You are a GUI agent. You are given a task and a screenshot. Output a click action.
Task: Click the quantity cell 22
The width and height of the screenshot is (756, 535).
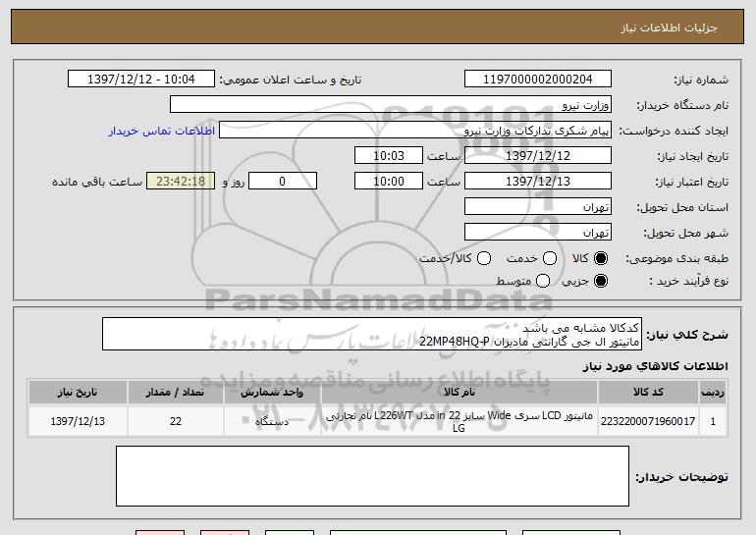click(176, 421)
